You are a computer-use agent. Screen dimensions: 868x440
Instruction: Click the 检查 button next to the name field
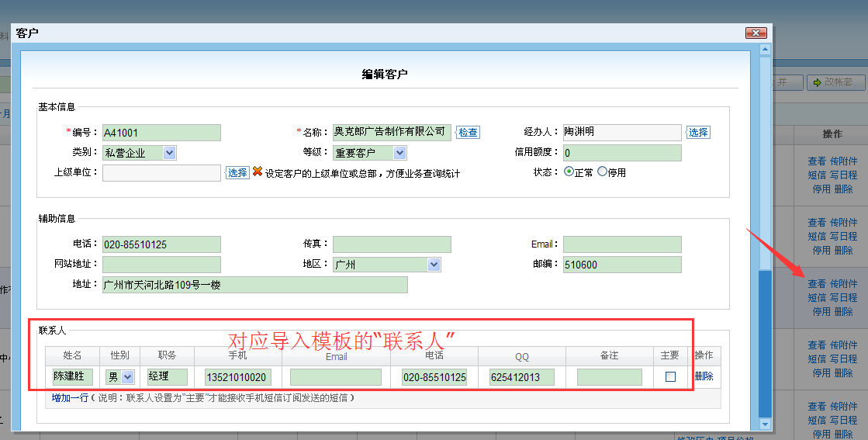(468, 133)
